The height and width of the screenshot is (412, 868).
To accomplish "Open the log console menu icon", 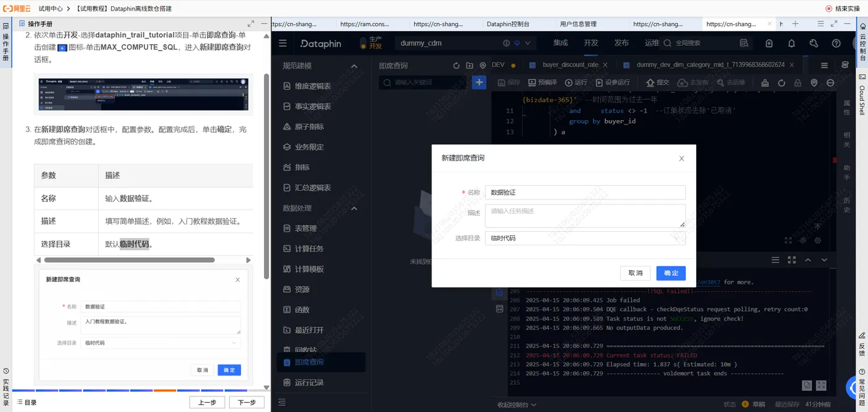I will (775, 260).
